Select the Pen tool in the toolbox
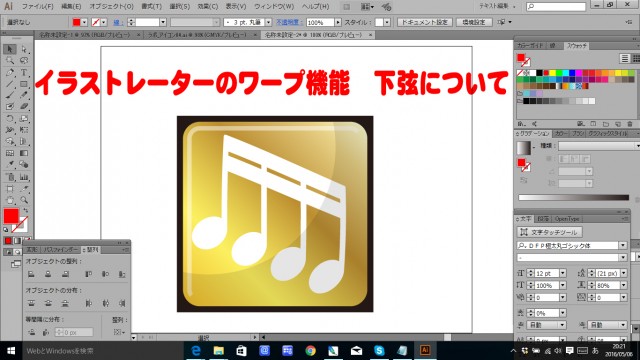The image size is (640, 360). (10, 72)
